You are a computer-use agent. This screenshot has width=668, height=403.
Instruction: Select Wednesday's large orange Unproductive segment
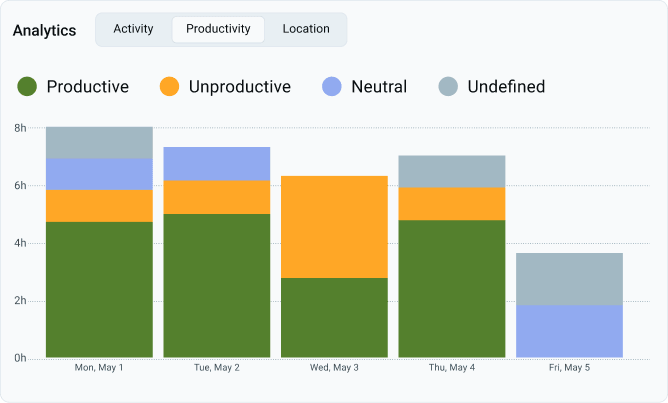point(334,227)
